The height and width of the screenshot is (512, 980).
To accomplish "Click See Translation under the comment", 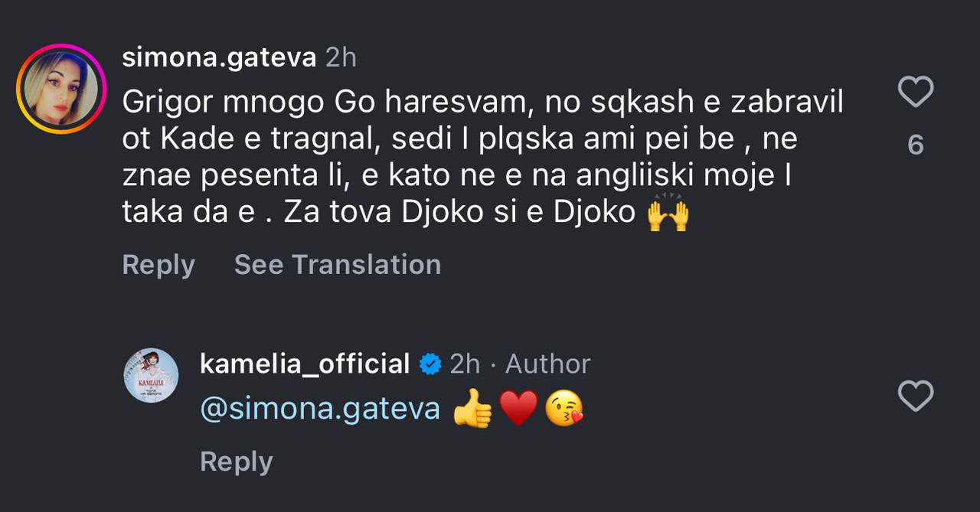I will 338,265.
